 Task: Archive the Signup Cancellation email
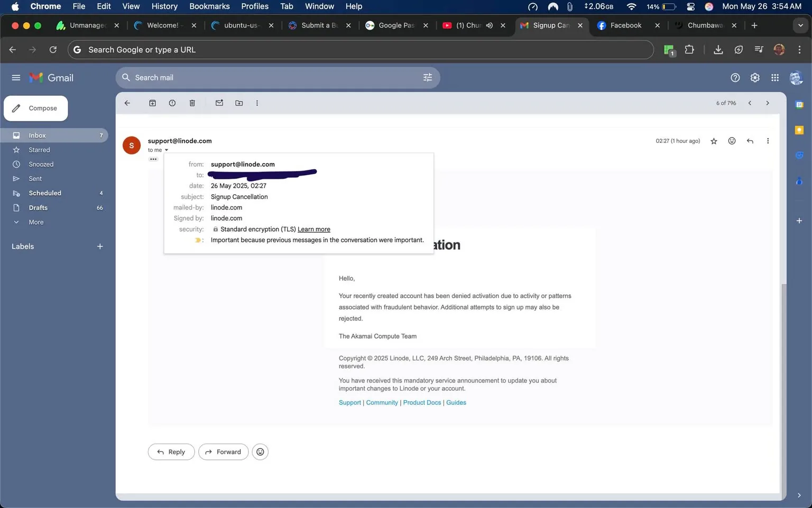tap(152, 103)
